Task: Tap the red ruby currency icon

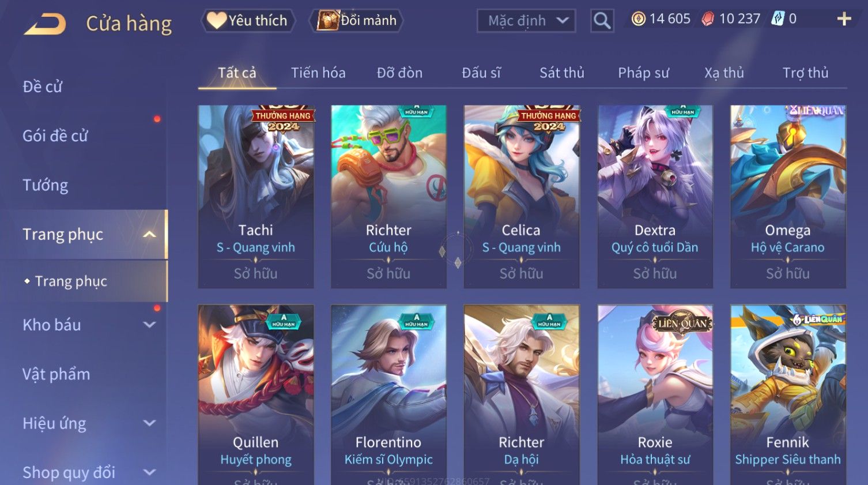Action: [708, 19]
